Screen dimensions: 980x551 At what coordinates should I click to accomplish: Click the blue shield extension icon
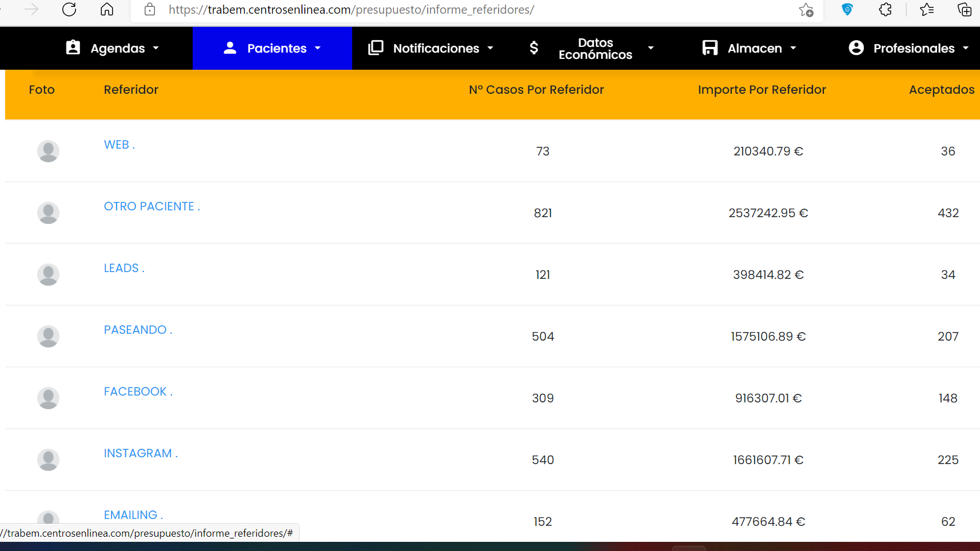pos(847,10)
